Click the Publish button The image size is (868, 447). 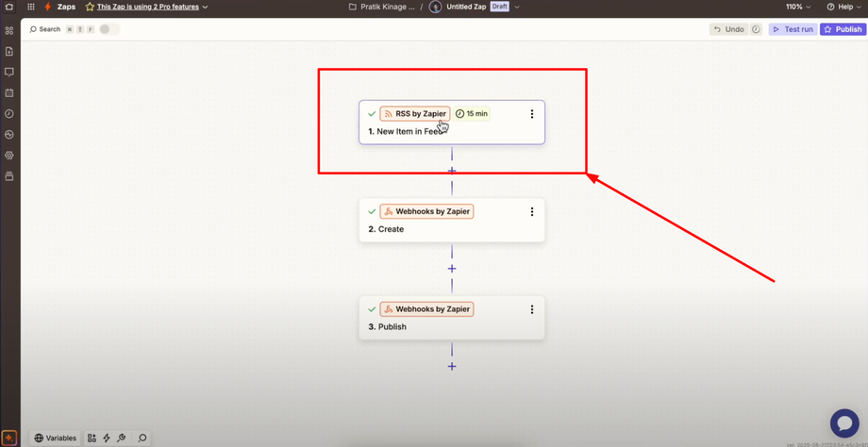point(843,29)
